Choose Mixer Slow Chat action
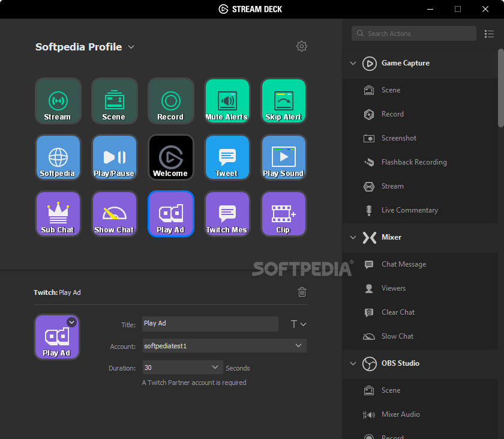Image resolution: width=504 pixels, height=439 pixels. tap(421, 336)
